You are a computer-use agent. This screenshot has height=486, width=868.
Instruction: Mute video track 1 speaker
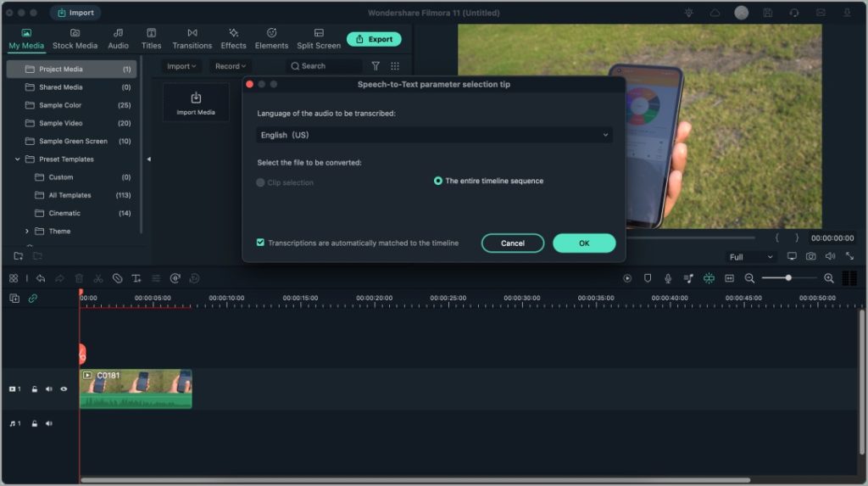pos(48,389)
